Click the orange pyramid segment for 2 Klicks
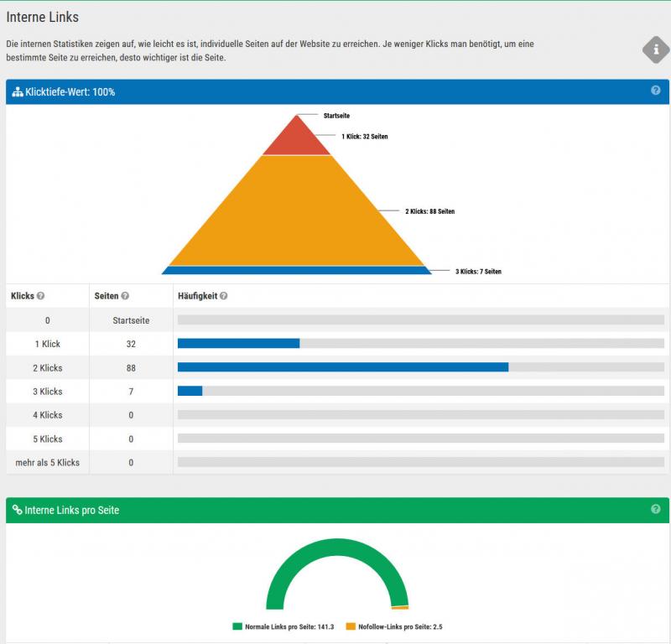 [297, 214]
